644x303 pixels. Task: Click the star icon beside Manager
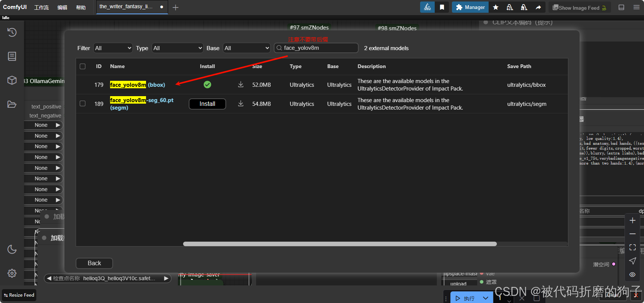496,7
